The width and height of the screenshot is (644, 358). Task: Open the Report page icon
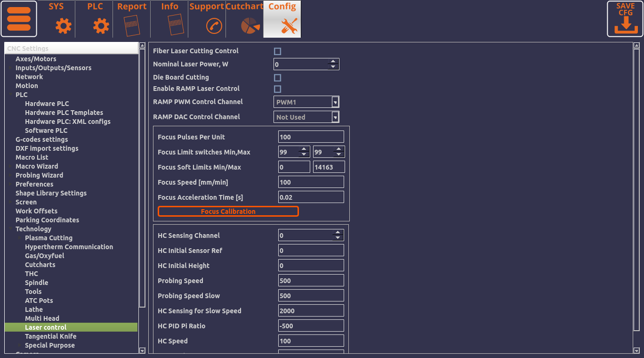(x=132, y=25)
